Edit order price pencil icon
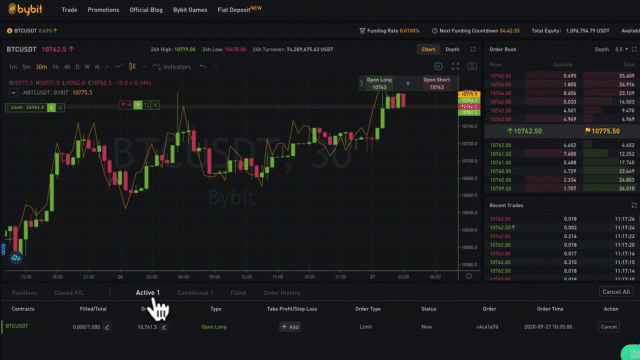Viewport: 640px width, 360px height. point(164,327)
